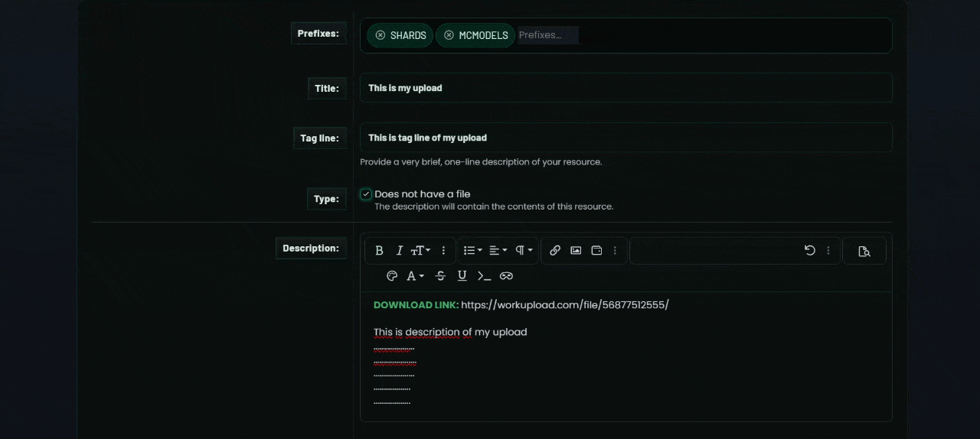Click the Tag line input field
Image resolution: width=980 pixels, height=439 pixels.
point(626,138)
